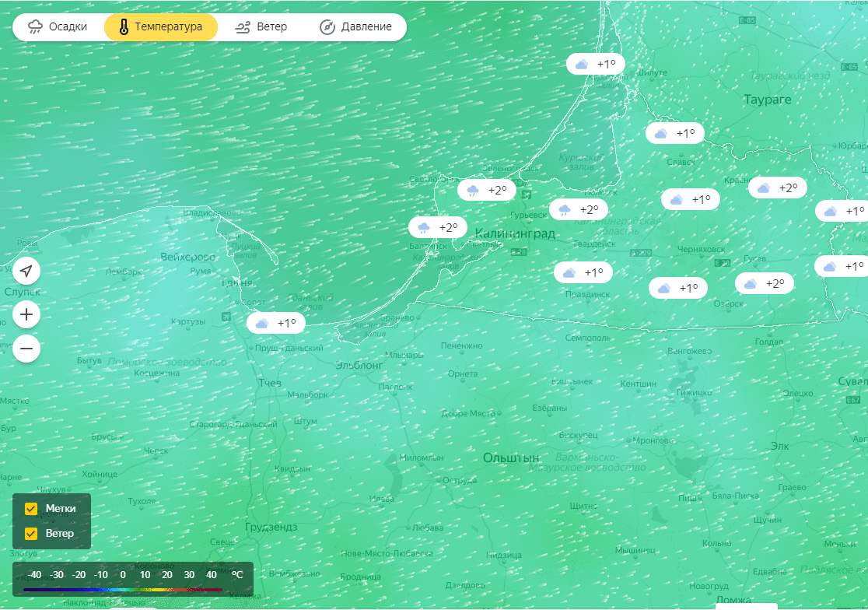Viewport: 868px width, 610px height.
Task: Switch to the Осадки precipitation layer
Action: (58, 26)
